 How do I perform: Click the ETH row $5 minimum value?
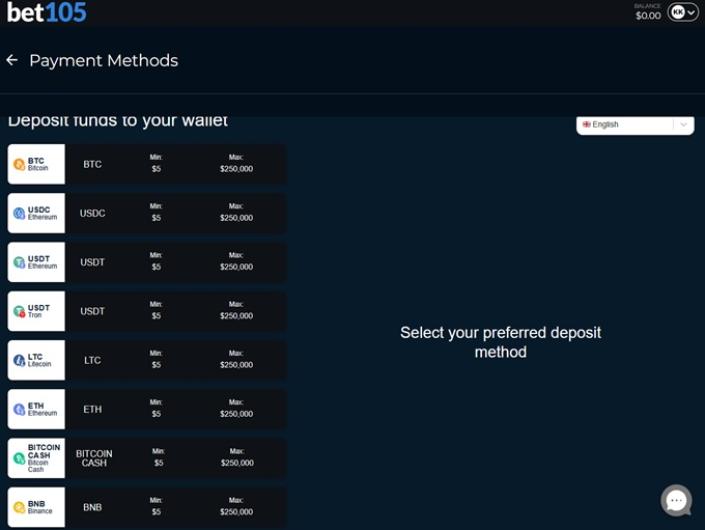(x=156, y=414)
